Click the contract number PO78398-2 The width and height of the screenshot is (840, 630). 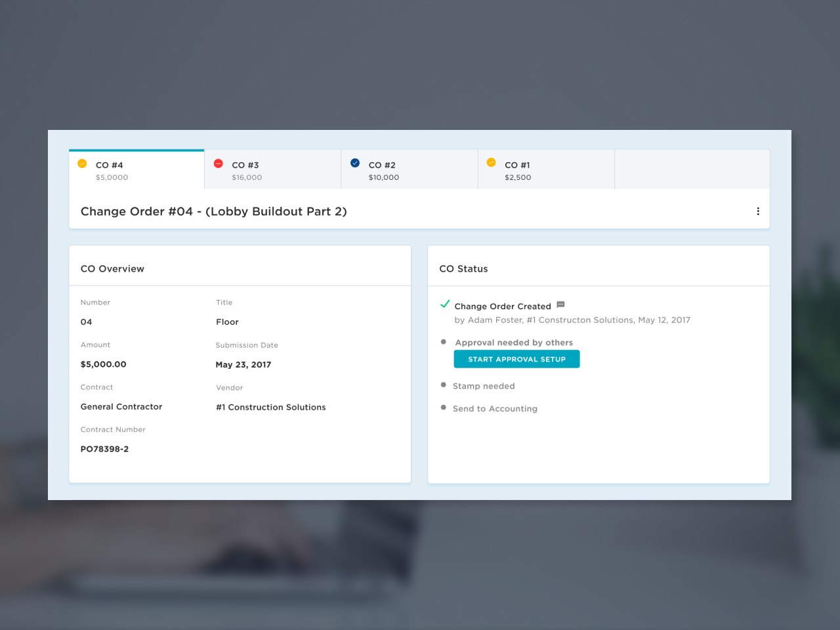104,449
